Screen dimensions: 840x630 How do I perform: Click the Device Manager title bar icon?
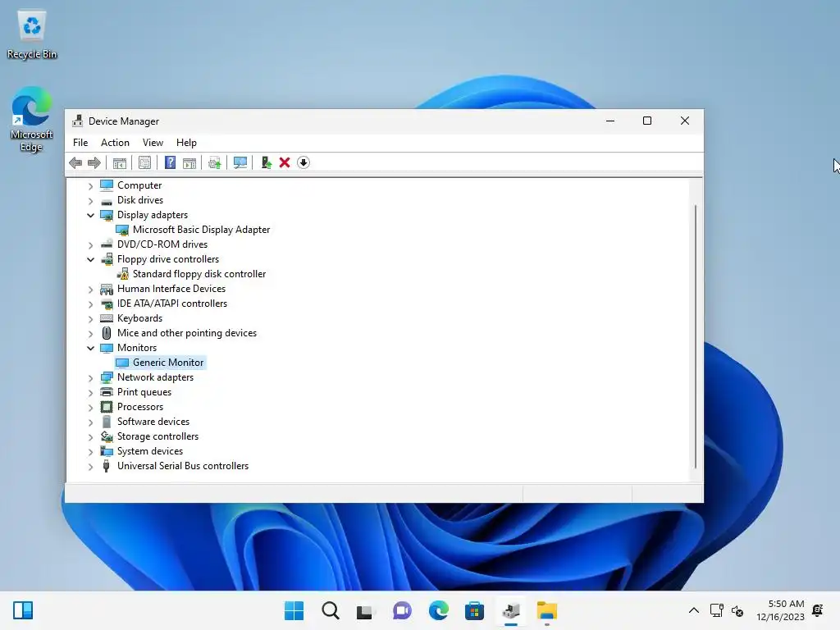click(x=78, y=121)
